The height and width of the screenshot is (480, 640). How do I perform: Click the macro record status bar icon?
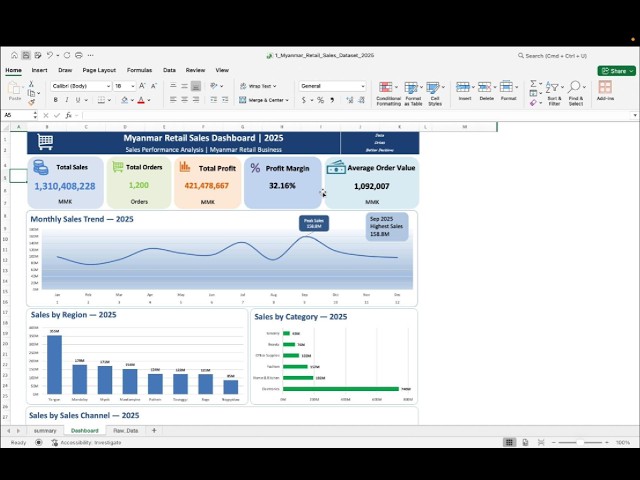[x=39, y=442]
